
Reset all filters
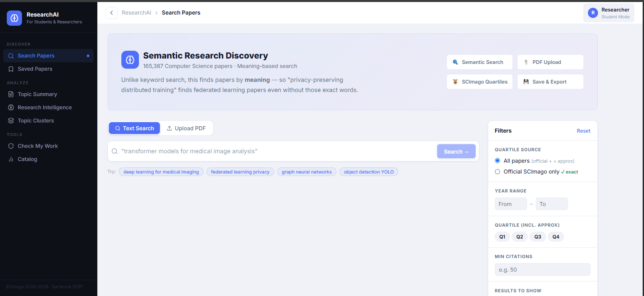(x=583, y=131)
